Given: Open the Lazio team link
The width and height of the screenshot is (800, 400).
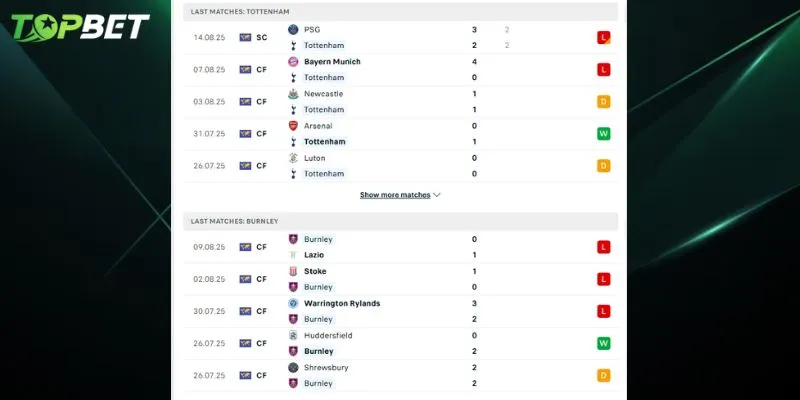Looking at the screenshot, I should coord(314,255).
